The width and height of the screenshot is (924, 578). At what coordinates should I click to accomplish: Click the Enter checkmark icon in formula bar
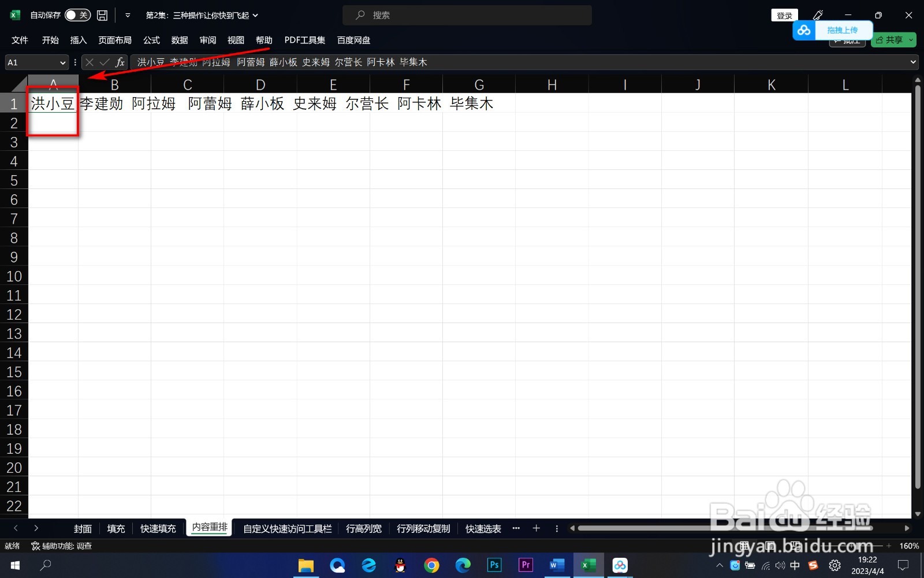tap(105, 62)
